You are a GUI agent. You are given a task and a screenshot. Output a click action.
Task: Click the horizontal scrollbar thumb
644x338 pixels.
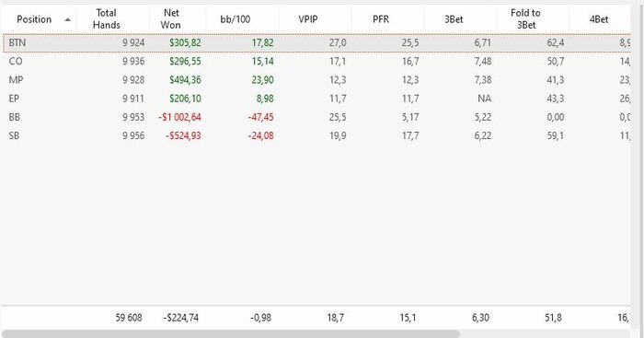coord(230,333)
